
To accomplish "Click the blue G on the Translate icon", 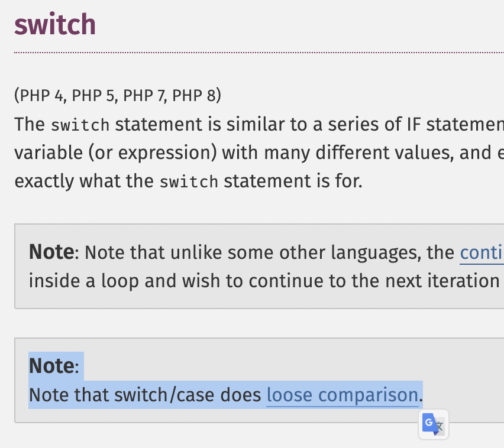I will [428, 421].
